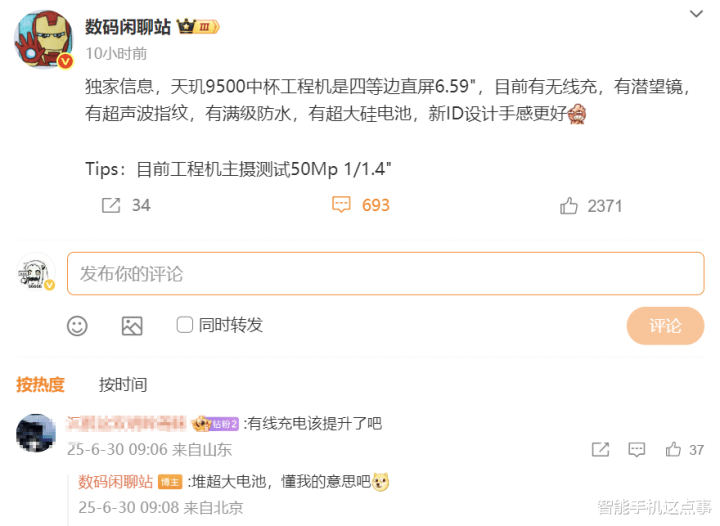Screen dimensions: 720x526
Task: Open the 数码闲聊站 profile name at top
Action: 128,27
